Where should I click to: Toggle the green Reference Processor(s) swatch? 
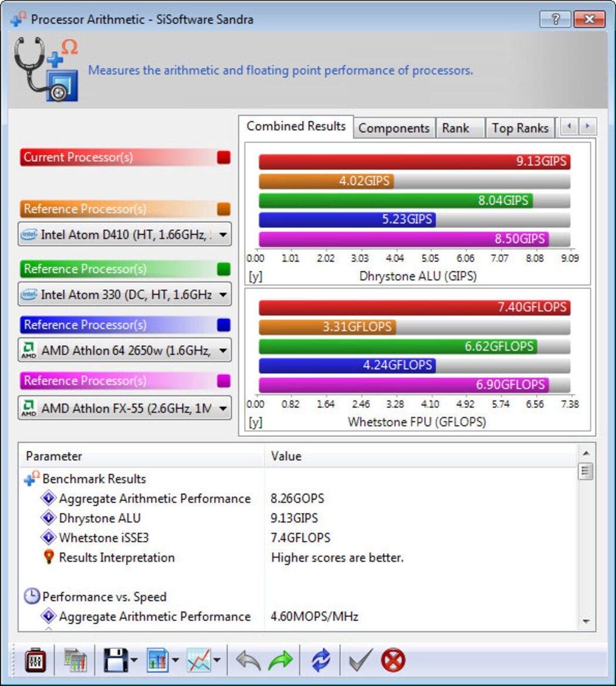pos(224,269)
